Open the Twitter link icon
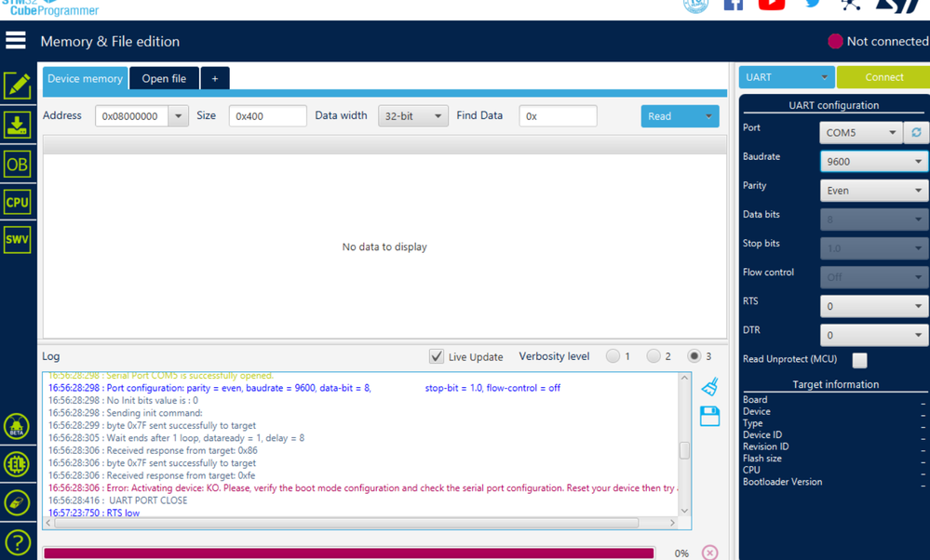The image size is (930, 560). (813, 4)
